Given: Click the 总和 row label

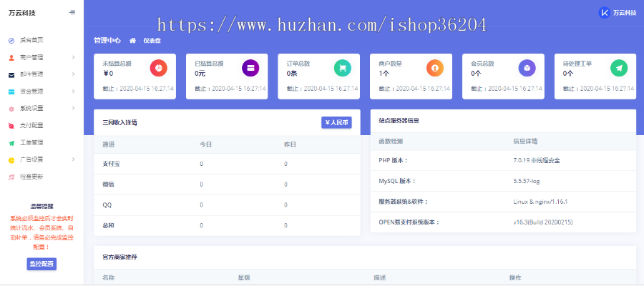Looking at the screenshot, I should [x=108, y=225].
